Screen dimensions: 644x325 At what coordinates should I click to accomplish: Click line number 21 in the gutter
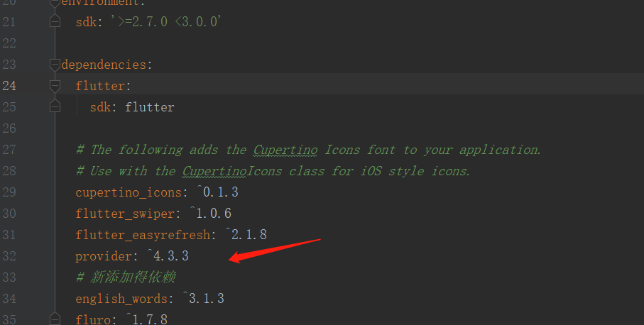point(9,22)
